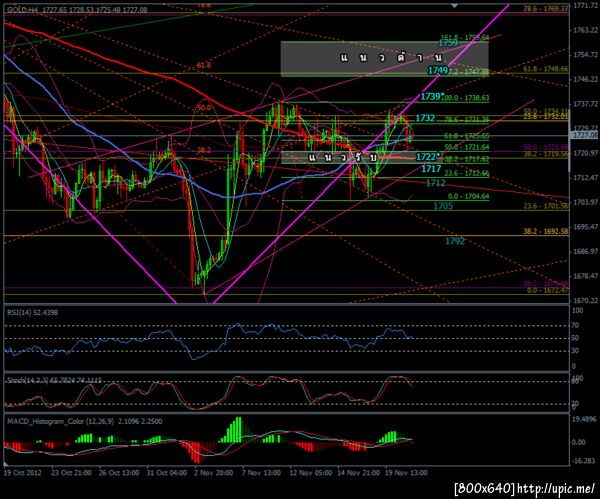This screenshot has width=600, height=499.
Task: Select Fibonacci label 78.6 - 1731.36
Action: 466,120
